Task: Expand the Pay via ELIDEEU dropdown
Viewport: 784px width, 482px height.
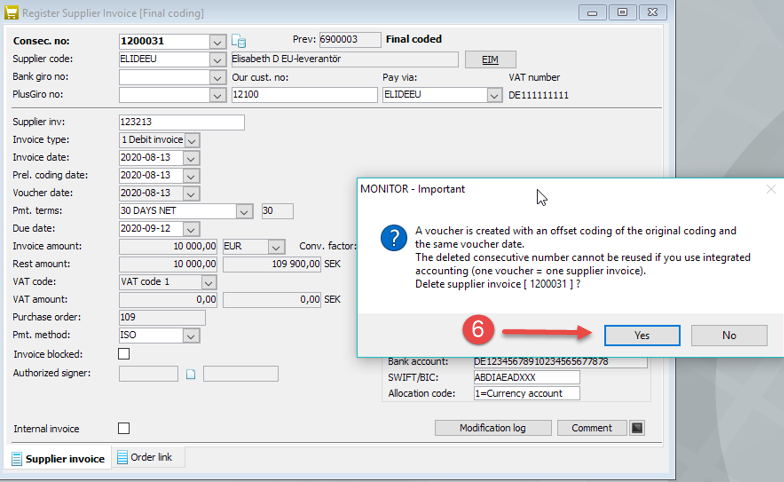Action: point(494,96)
